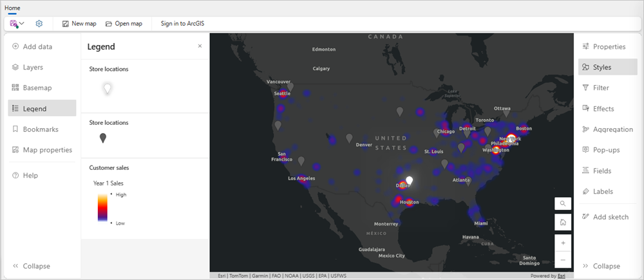Click the white store pin near Dallas
644x280 pixels.
tap(409, 181)
